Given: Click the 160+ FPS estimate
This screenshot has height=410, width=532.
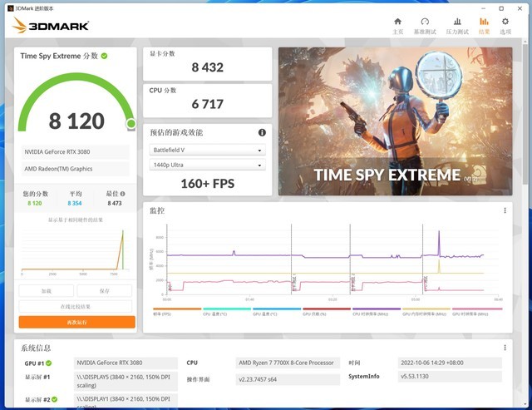Looking at the screenshot, I should point(207,184).
